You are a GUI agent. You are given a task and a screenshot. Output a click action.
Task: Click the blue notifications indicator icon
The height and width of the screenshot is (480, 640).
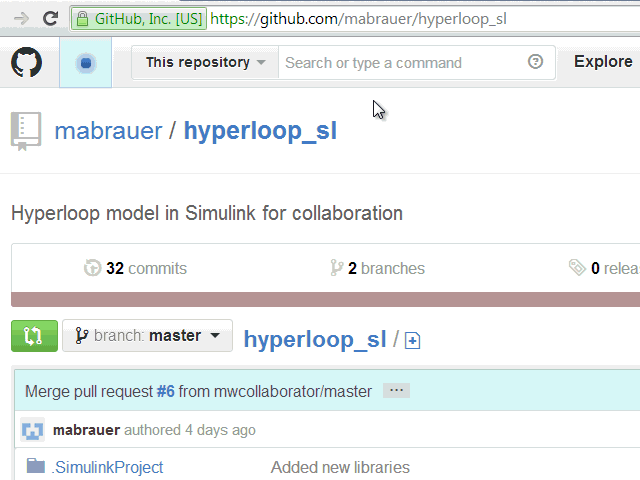[x=86, y=63]
